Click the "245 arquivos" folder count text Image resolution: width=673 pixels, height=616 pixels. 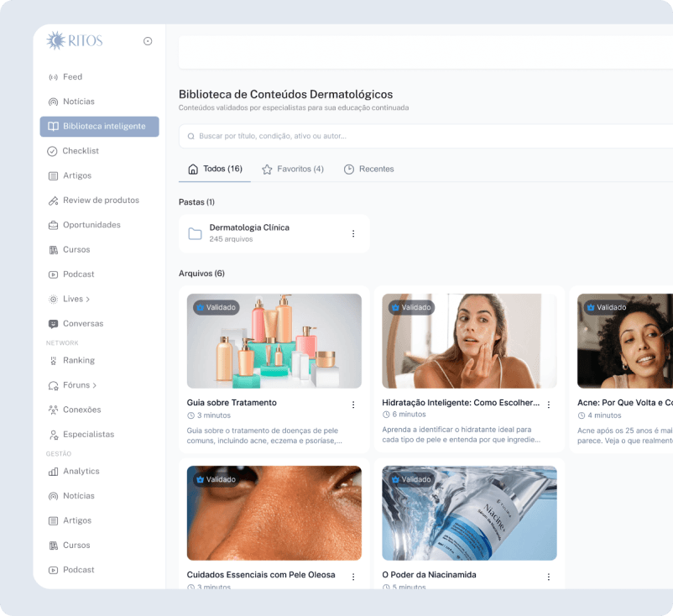click(231, 239)
